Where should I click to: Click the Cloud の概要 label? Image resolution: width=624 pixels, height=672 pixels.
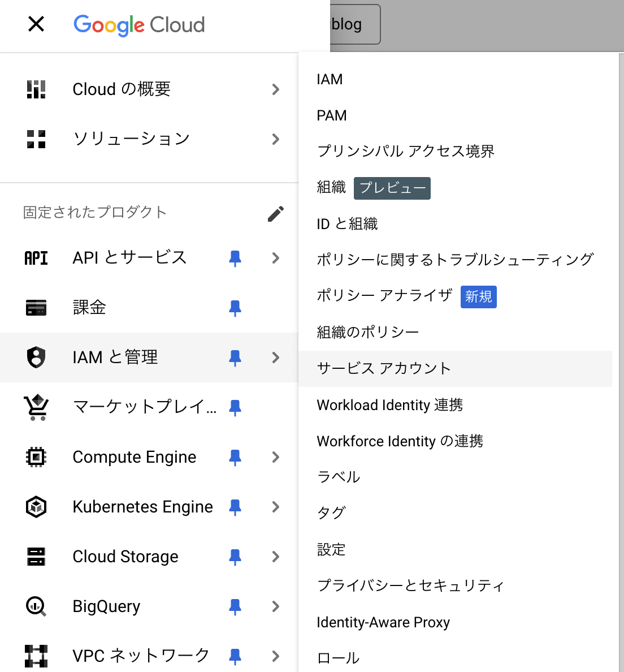[122, 89]
